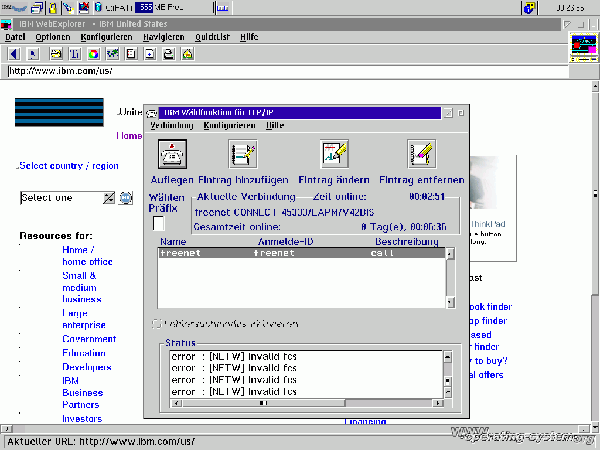600x450 pixels.
Task: Open the Home / home office link
Action: pyautogui.click(x=87, y=256)
